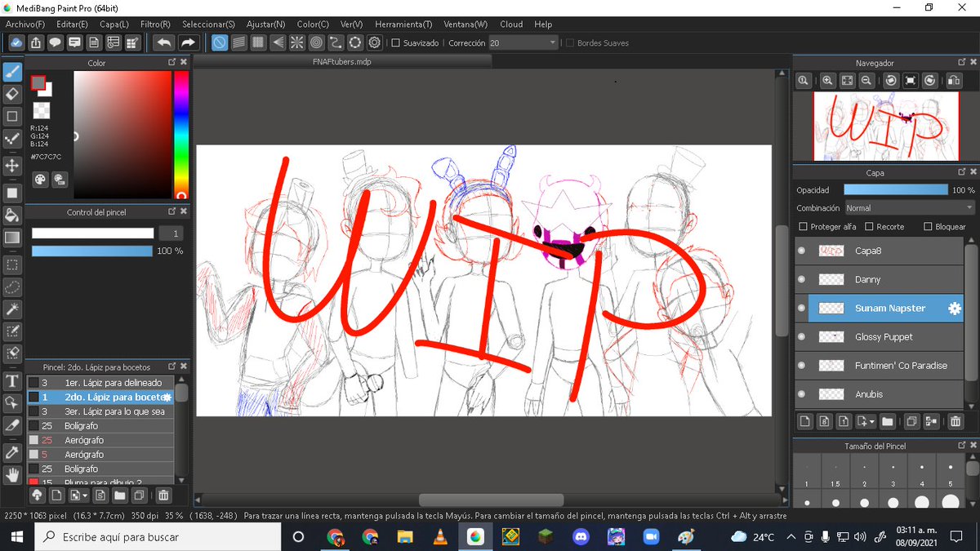Select the 3er. Lápiz para lo que sea brush
The width and height of the screenshot is (980, 551).
(x=100, y=411)
